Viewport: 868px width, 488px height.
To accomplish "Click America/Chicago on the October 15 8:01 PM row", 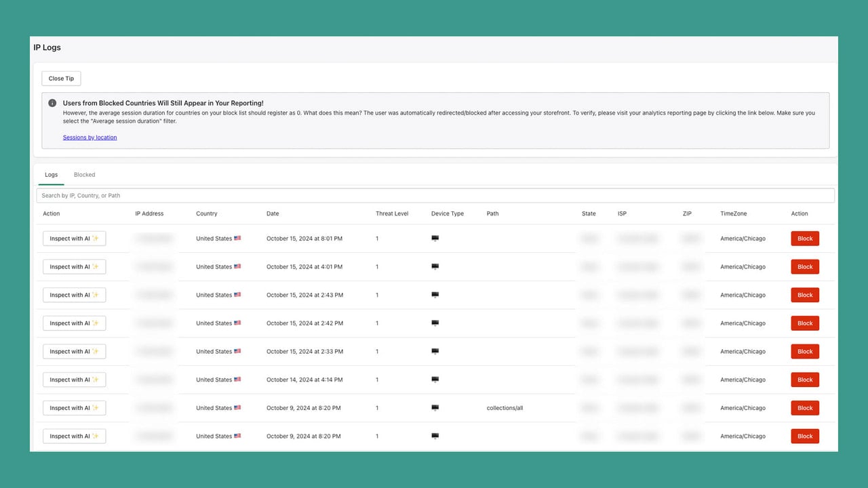I will click(x=743, y=239).
